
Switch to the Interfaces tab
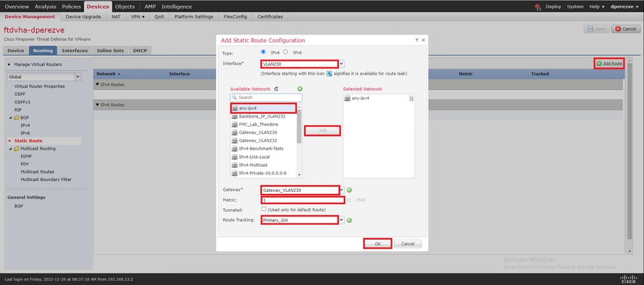(75, 50)
